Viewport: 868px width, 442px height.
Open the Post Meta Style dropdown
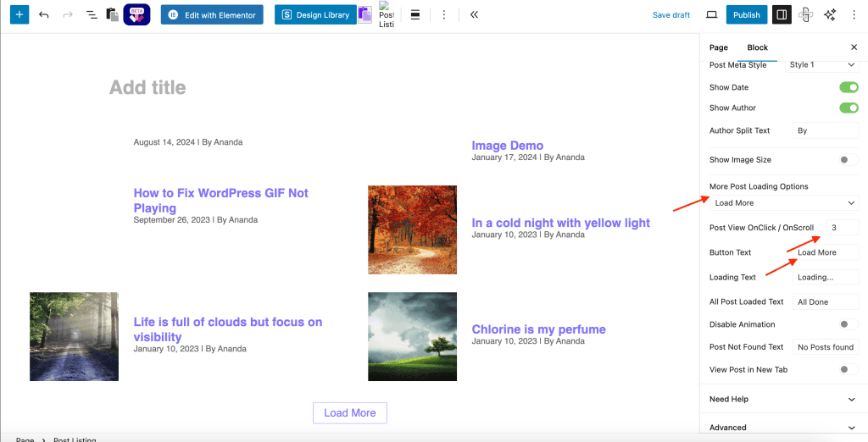pyautogui.click(x=822, y=64)
